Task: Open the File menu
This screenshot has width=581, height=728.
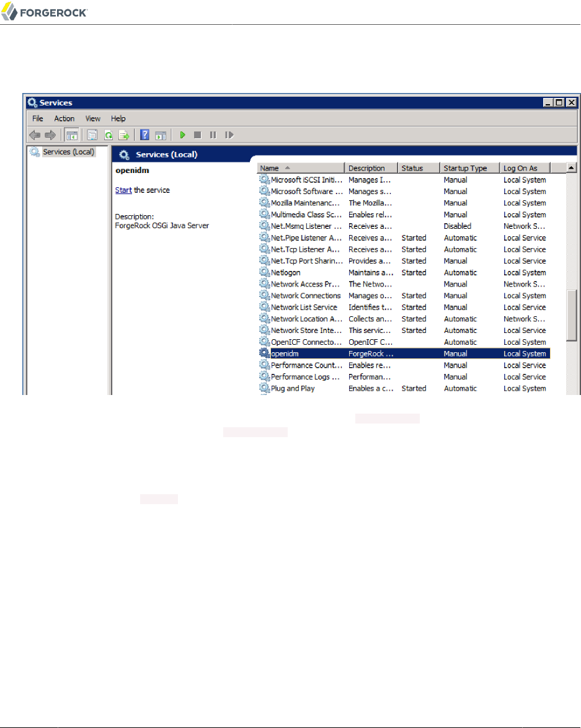Action: coord(38,118)
